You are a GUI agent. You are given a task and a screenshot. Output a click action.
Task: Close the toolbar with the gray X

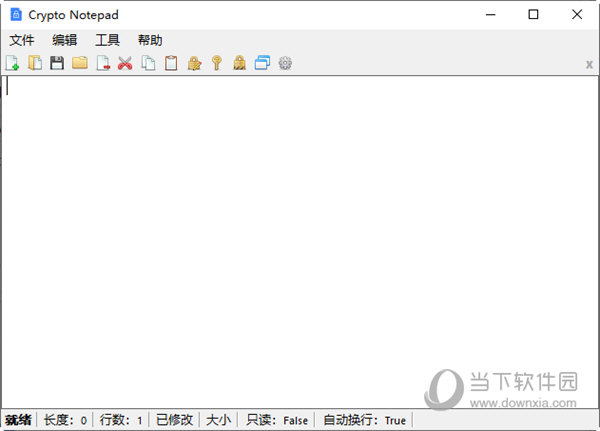click(x=589, y=65)
